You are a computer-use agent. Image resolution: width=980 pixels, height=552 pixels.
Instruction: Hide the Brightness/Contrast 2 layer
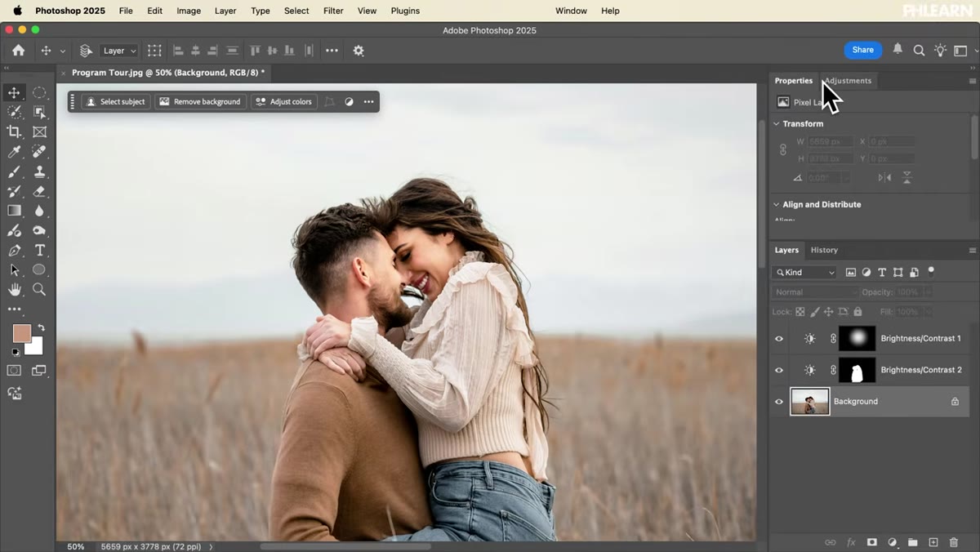(x=779, y=370)
